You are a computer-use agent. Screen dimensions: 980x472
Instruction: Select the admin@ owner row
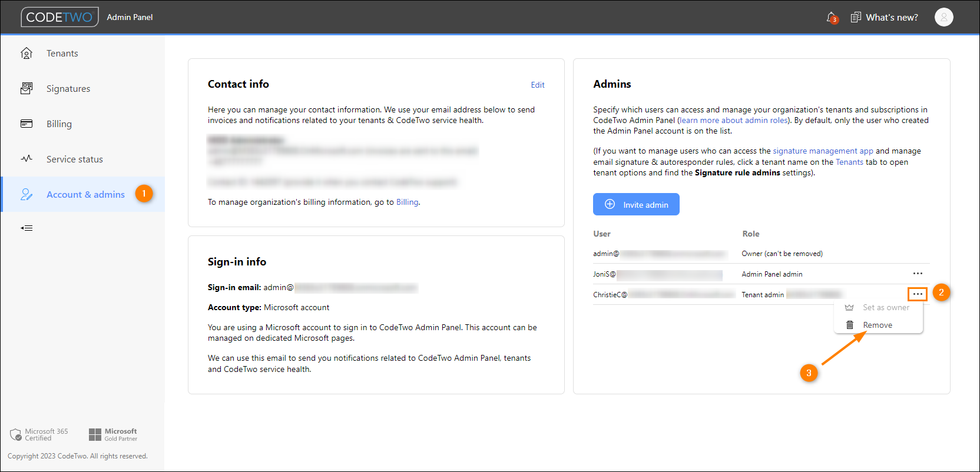pyautogui.click(x=761, y=254)
